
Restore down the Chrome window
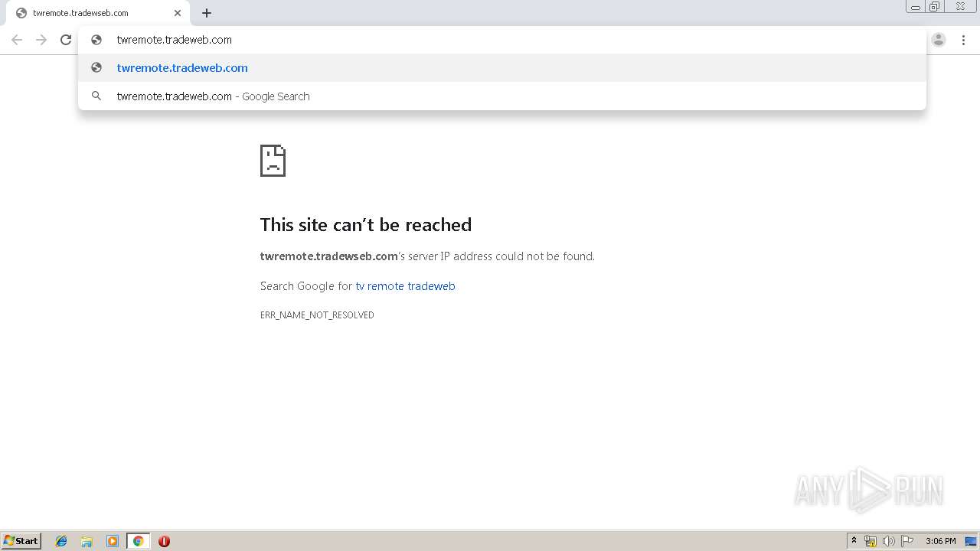tap(935, 7)
